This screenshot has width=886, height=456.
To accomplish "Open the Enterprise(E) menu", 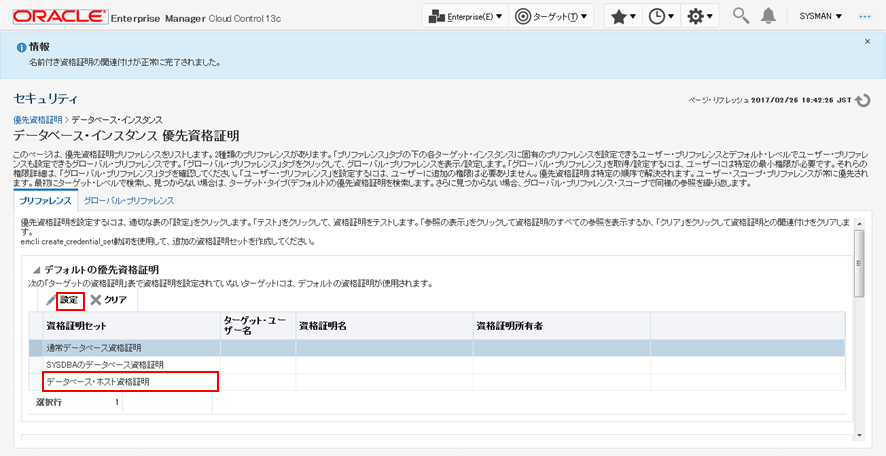I will [x=466, y=17].
